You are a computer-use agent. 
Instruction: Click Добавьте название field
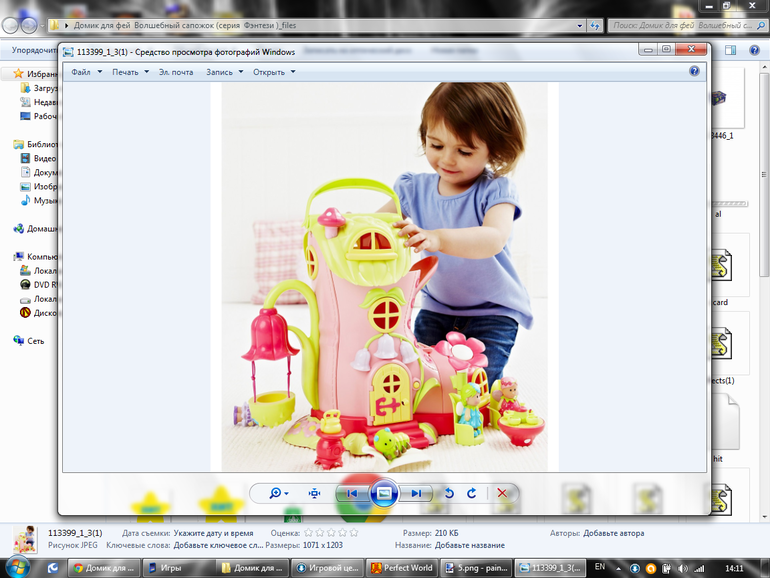[x=469, y=545]
